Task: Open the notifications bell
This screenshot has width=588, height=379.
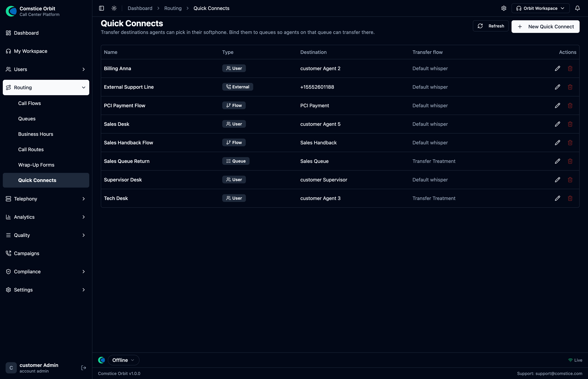Action: tap(577, 8)
